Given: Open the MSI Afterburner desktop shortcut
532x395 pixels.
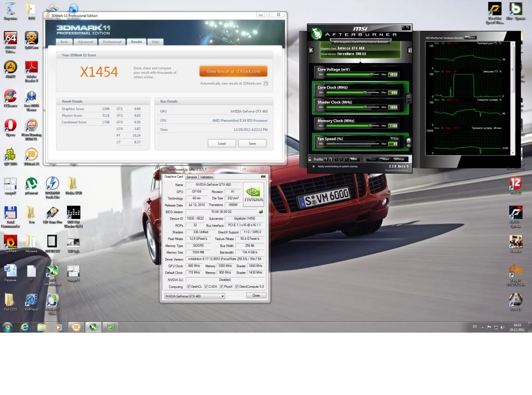Looking at the screenshot, I should (52, 276).
